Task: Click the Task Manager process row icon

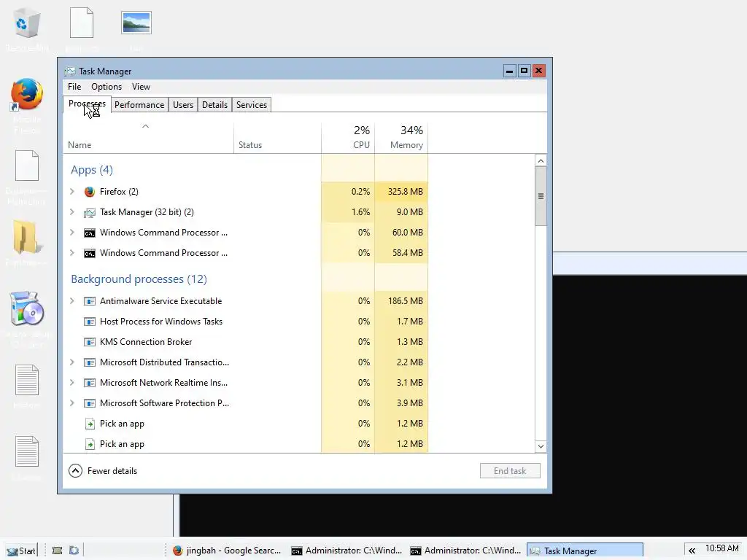Action: pyautogui.click(x=90, y=212)
